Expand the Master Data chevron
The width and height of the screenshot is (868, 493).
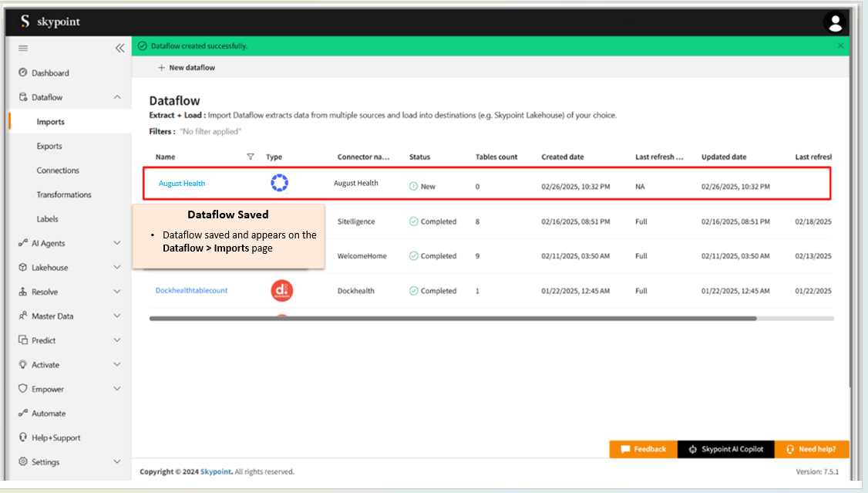pyautogui.click(x=117, y=316)
